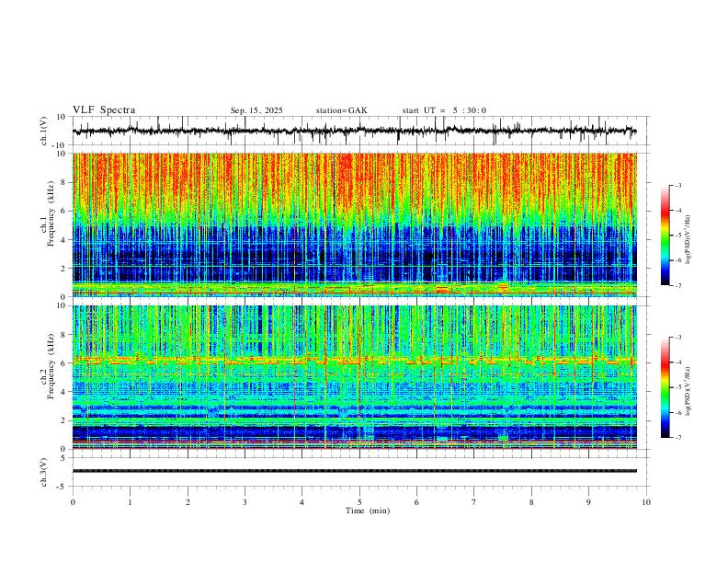728x563 pixels.
Task: Click the "station=GAK" header label
Action: point(342,110)
